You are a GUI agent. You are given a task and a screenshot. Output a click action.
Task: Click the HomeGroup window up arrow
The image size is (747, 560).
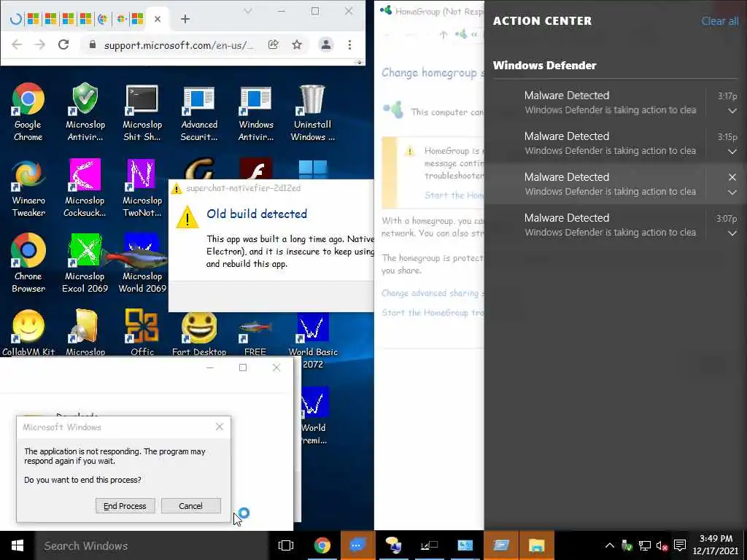pos(444,34)
